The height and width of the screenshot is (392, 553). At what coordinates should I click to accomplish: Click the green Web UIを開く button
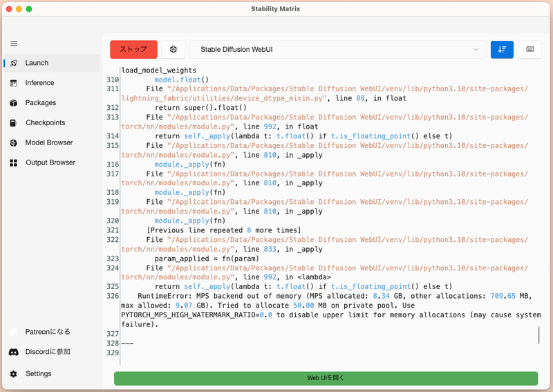326,378
